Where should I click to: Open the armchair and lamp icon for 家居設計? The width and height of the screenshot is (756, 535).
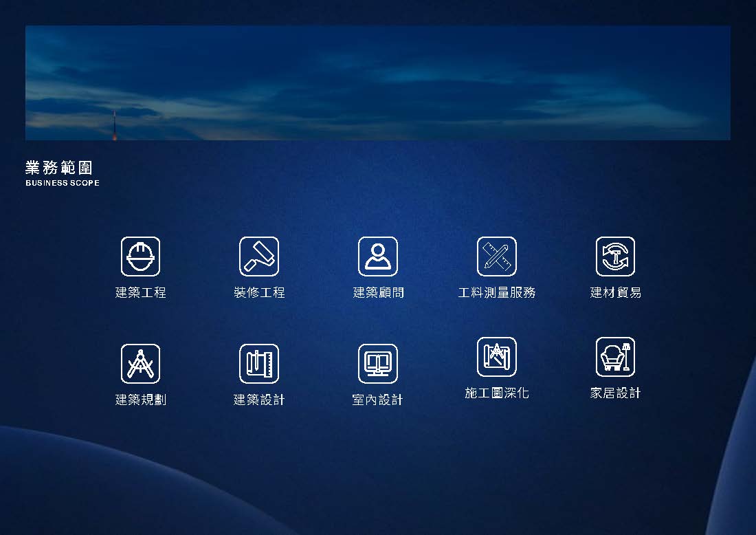615,357
